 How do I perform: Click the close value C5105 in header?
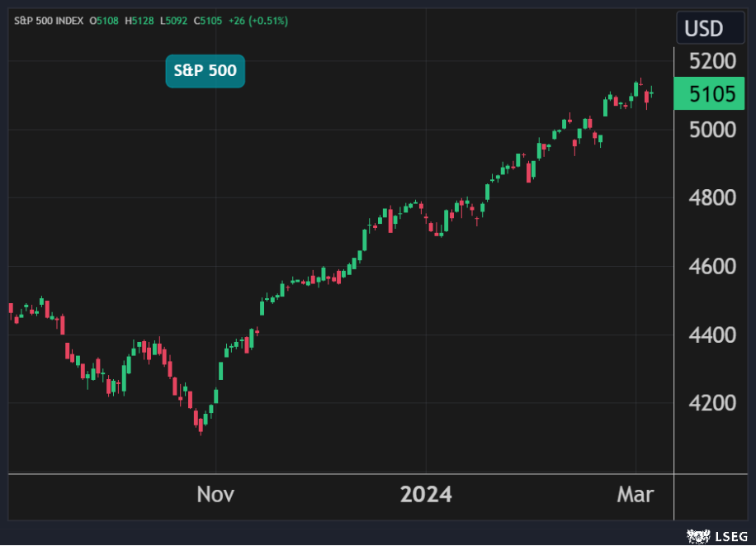pos(207,21)
